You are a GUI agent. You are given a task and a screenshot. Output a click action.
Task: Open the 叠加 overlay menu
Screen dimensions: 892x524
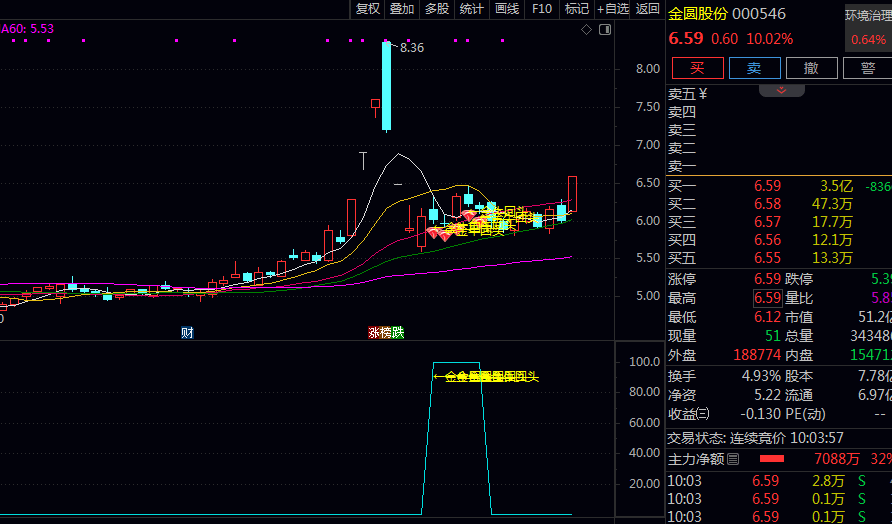point(402,9)
